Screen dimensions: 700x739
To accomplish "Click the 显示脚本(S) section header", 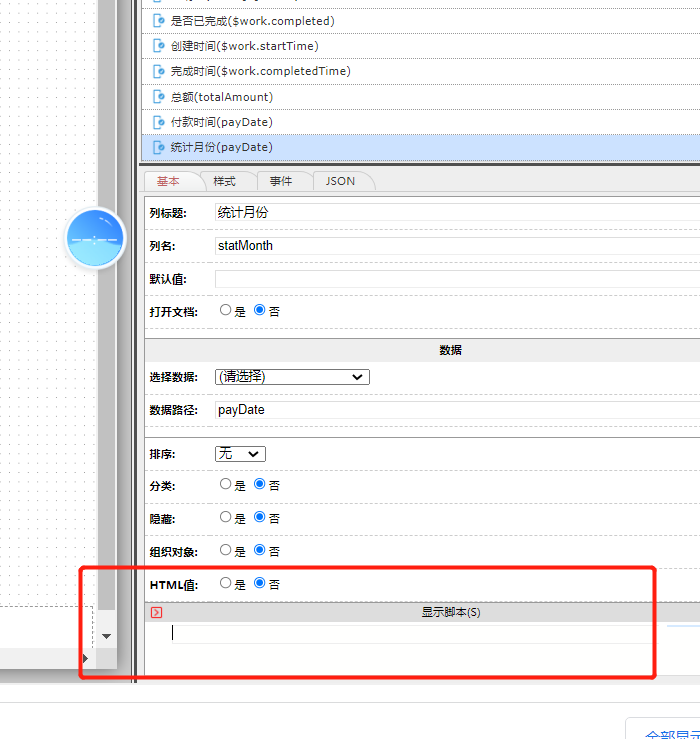I will click(422, 612).
